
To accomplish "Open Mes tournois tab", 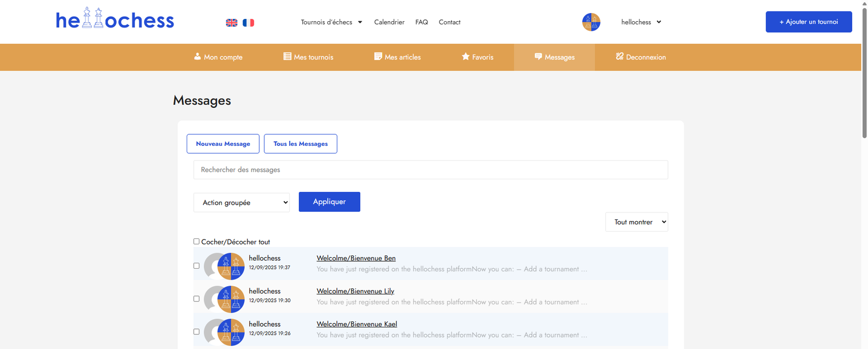I will (308, 57).
